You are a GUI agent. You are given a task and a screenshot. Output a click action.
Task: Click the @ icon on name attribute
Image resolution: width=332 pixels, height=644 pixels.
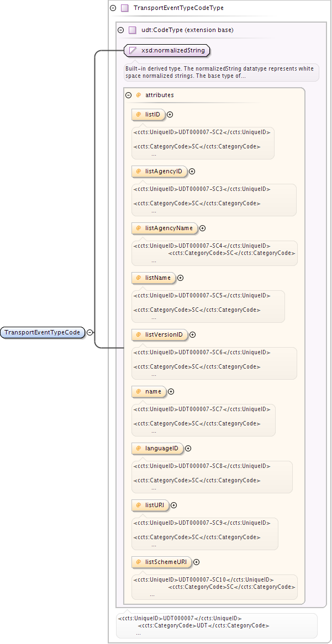[x=139, y=392]
